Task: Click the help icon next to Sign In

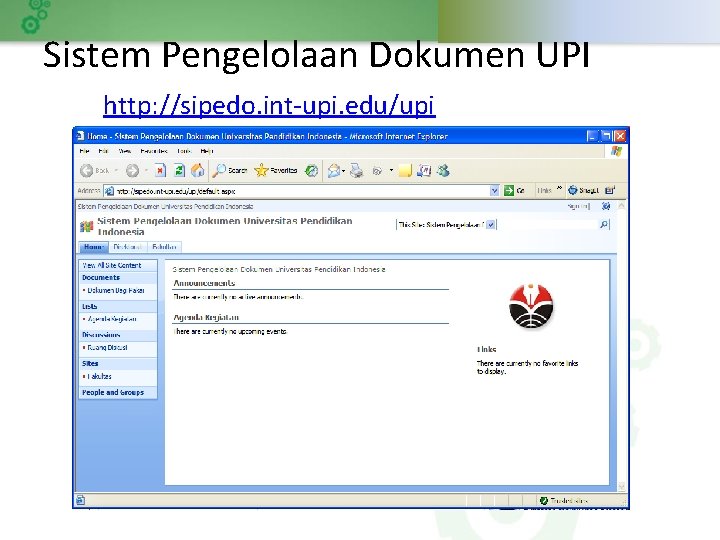Action: (606, 207)
